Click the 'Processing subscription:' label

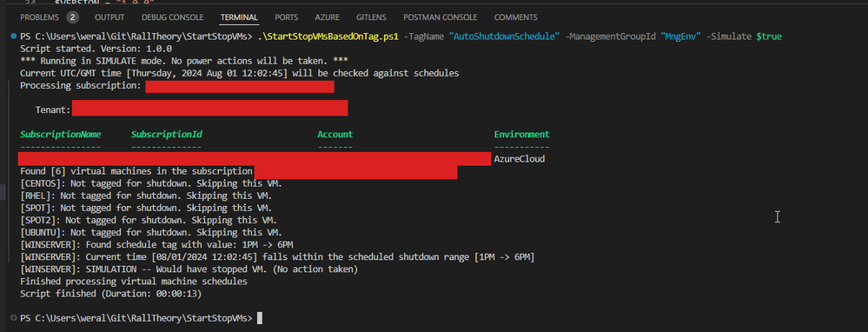point(81,86)
